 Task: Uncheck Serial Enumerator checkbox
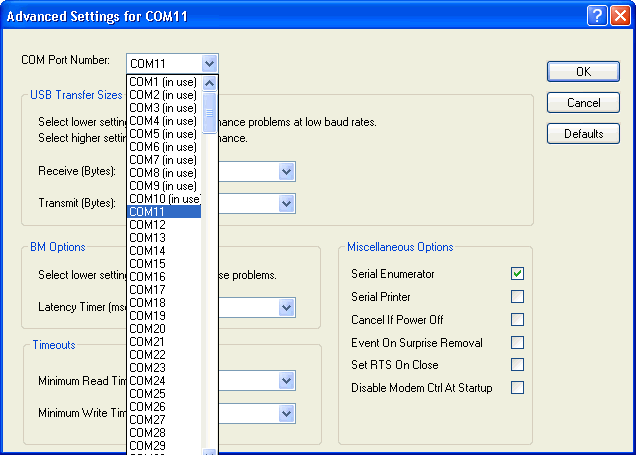pos(517,273)
